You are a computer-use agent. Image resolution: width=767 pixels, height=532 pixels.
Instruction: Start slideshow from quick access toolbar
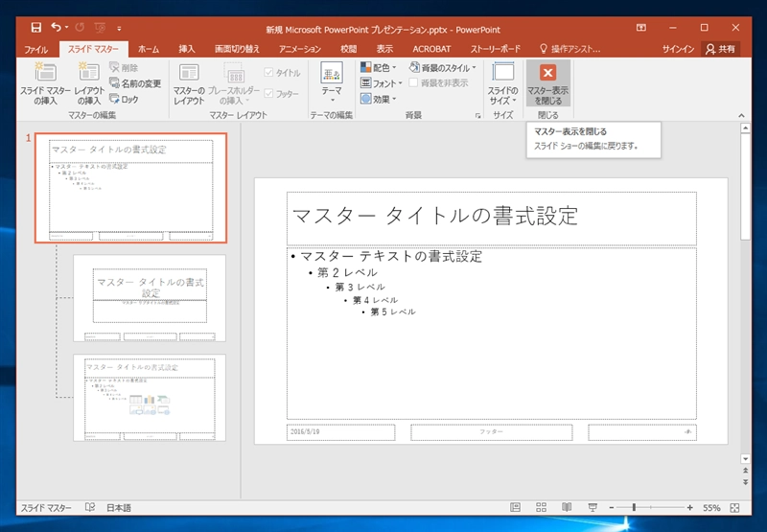coord(101,28)
